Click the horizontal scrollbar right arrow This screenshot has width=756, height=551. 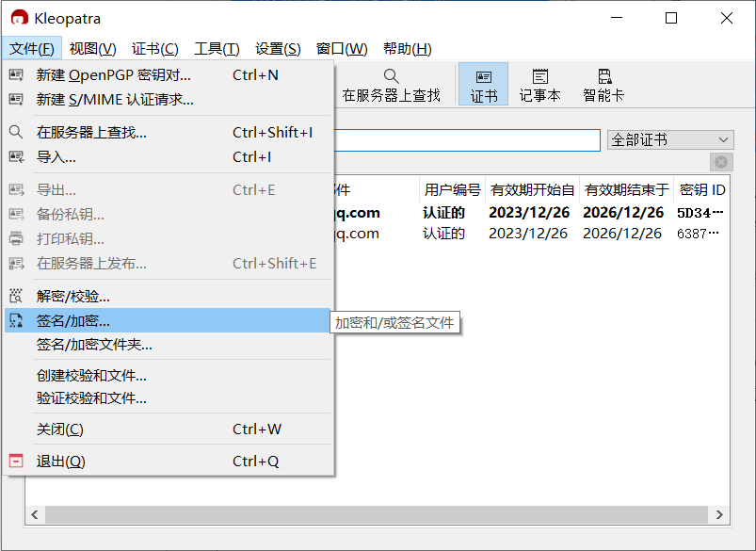click(719, 514)
